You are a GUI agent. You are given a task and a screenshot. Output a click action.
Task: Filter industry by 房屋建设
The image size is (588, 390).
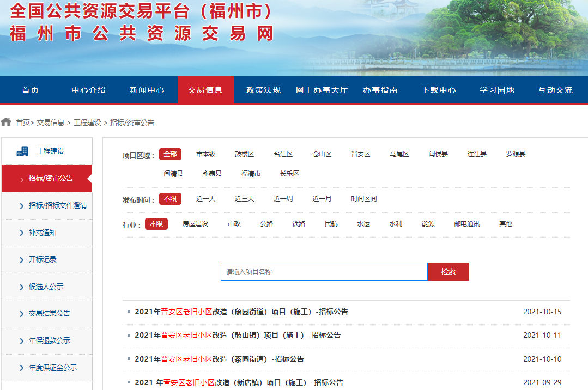[196, 224]
